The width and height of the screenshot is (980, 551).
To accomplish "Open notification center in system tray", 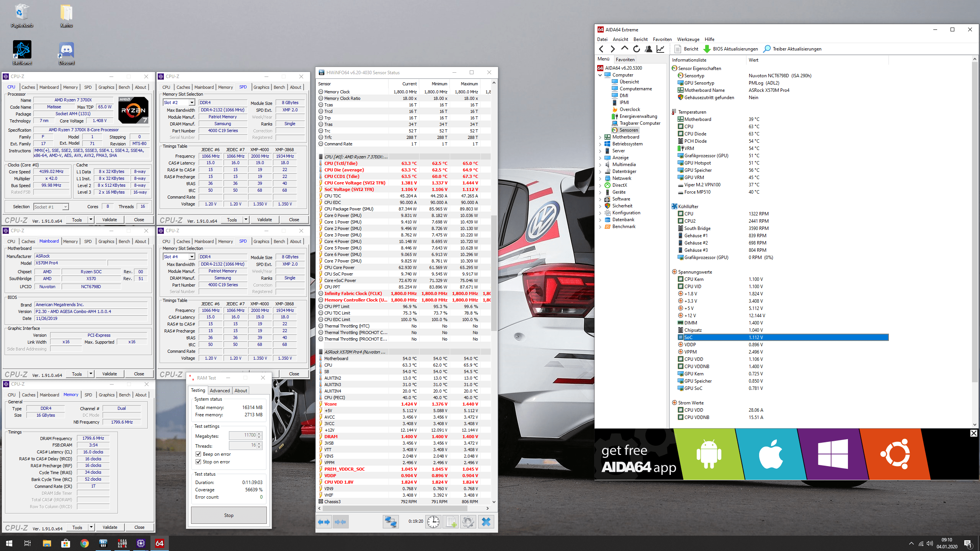I will [968, 543].
